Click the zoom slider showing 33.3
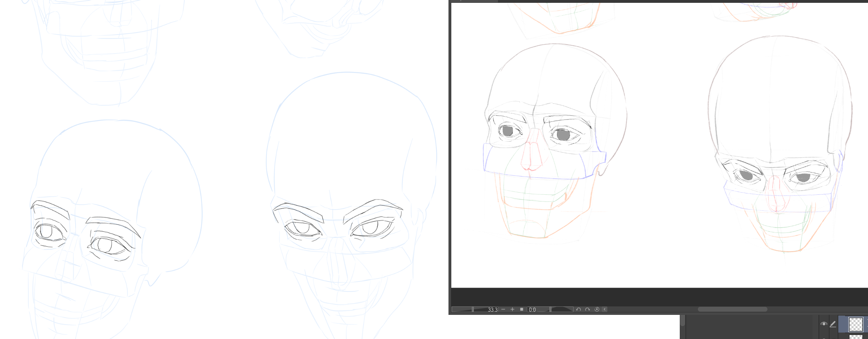Screen dimensions: 868x339 point(475,309)
